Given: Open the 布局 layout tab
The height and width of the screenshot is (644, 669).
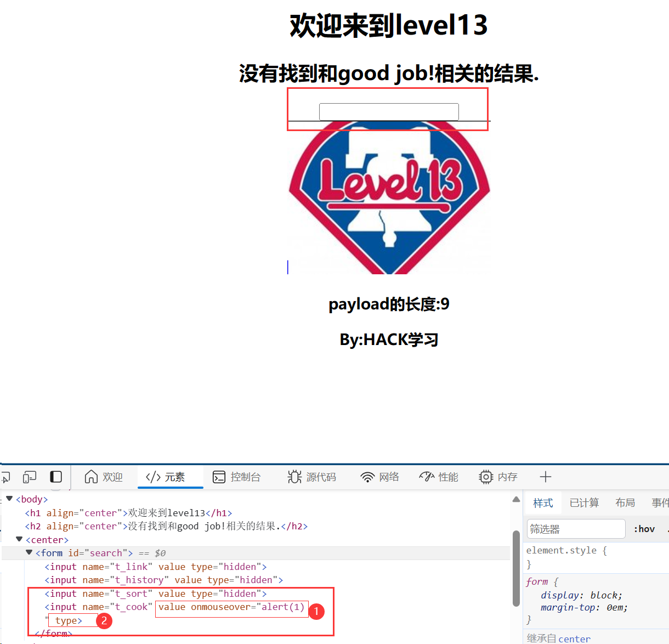Looking at the screenshot, I should click(625, 502).
